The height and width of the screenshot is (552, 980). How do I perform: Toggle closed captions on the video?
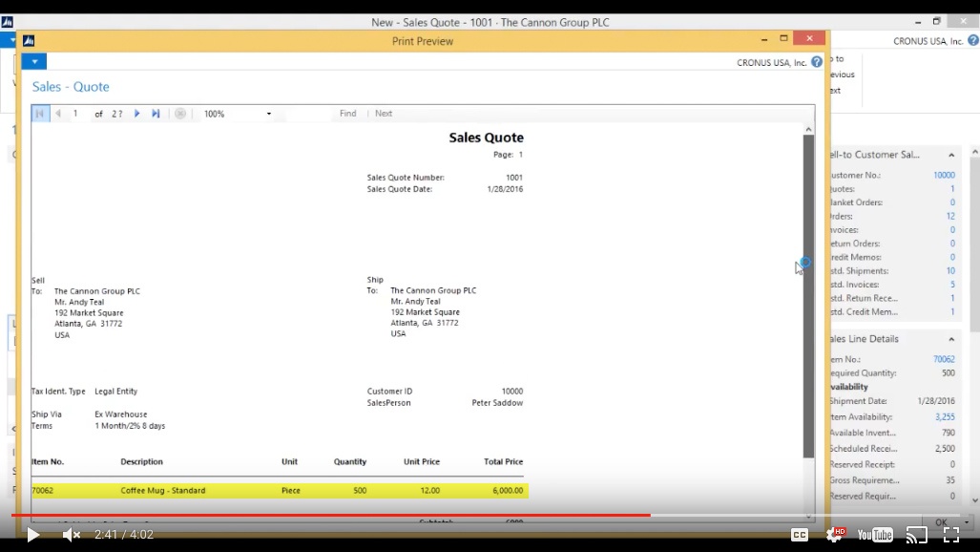pyautogui.click(x=800, y=535)
